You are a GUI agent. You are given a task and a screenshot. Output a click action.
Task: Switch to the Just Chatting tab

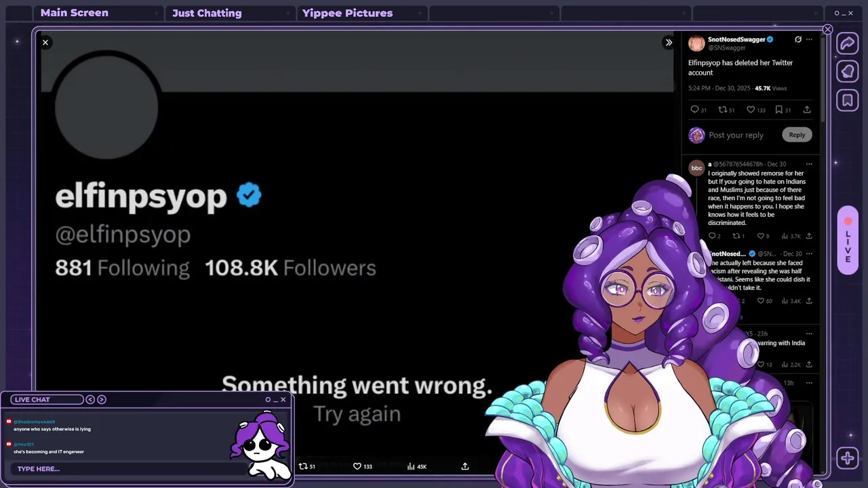click(x=207, y=13)
